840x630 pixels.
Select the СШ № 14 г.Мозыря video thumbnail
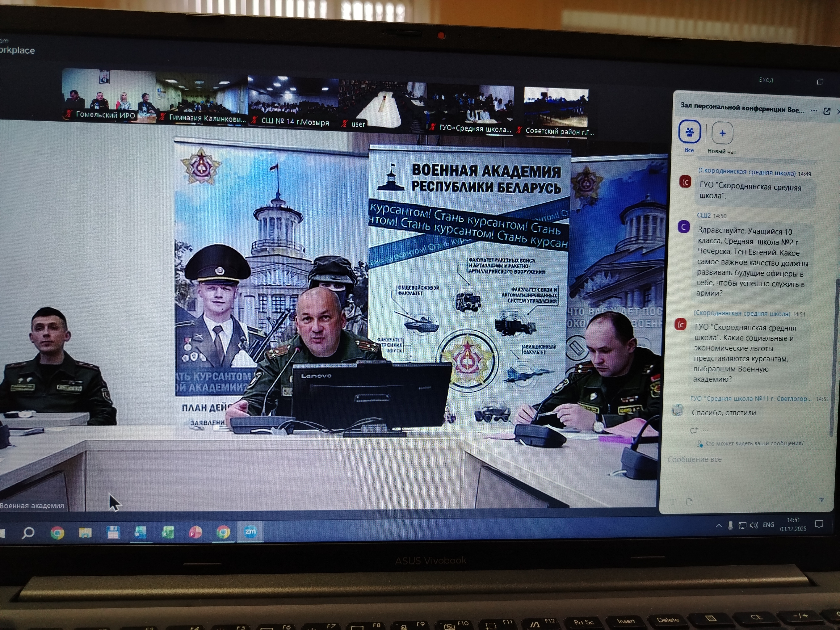pyautogui.click(x=293, y=101)
